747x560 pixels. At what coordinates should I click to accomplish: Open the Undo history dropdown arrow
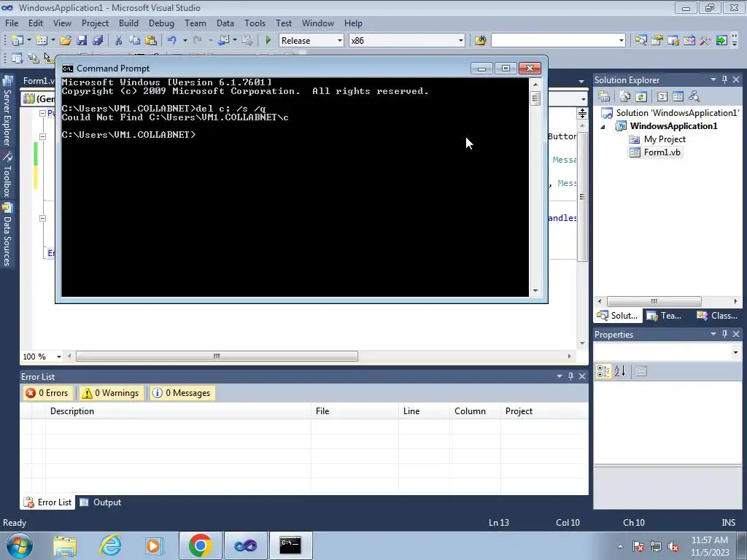[185, 41]
